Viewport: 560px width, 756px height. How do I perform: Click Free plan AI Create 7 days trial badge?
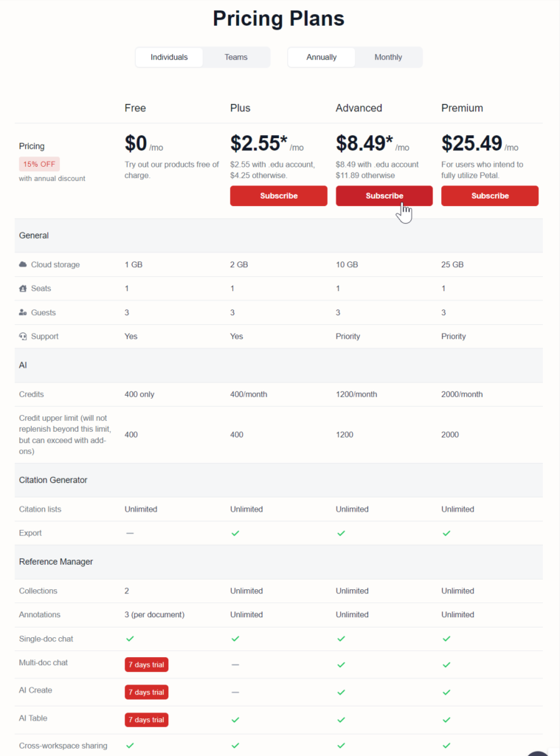pyautogui.click(x=147, y=692)
